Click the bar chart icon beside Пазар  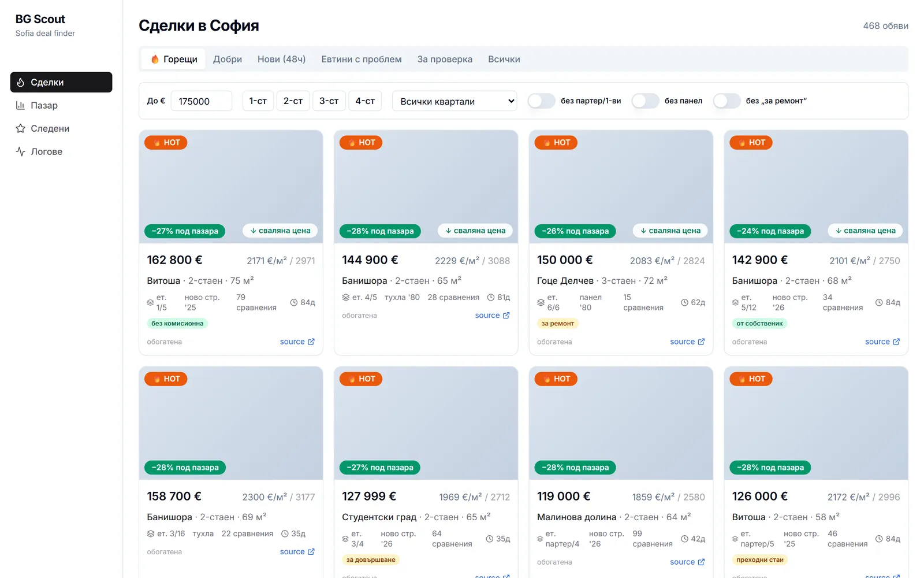coord(20,105)
